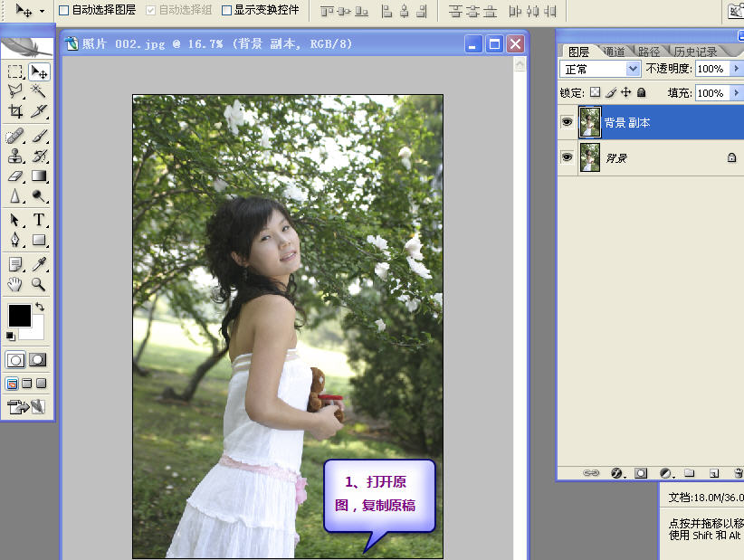
Task: Align top edges button in options bar
Action: coord(327,11)
